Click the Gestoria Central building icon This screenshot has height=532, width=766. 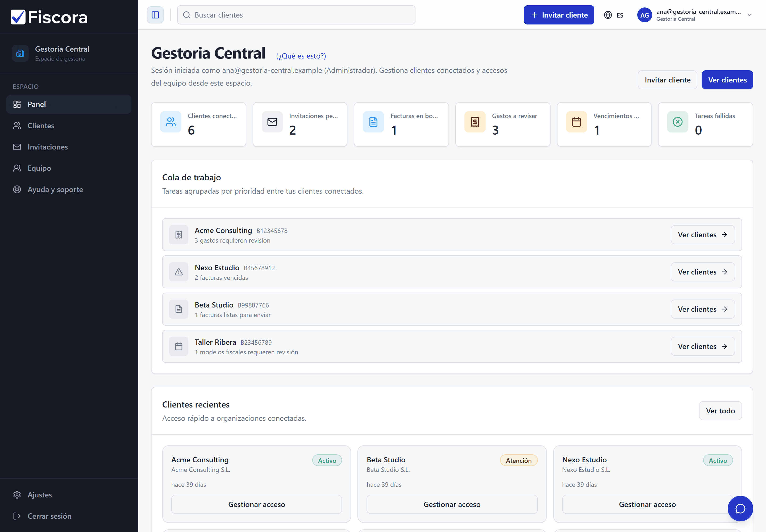(20, 53)
